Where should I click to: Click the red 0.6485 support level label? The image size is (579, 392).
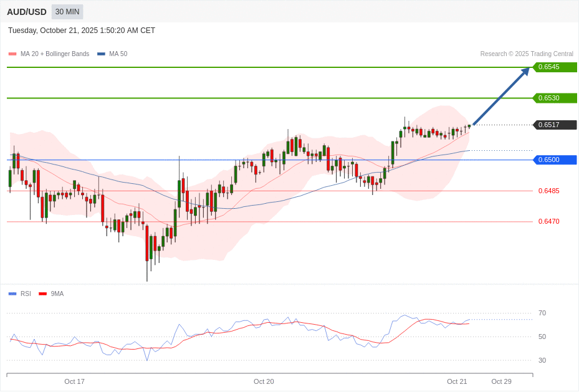pos(548,191)
